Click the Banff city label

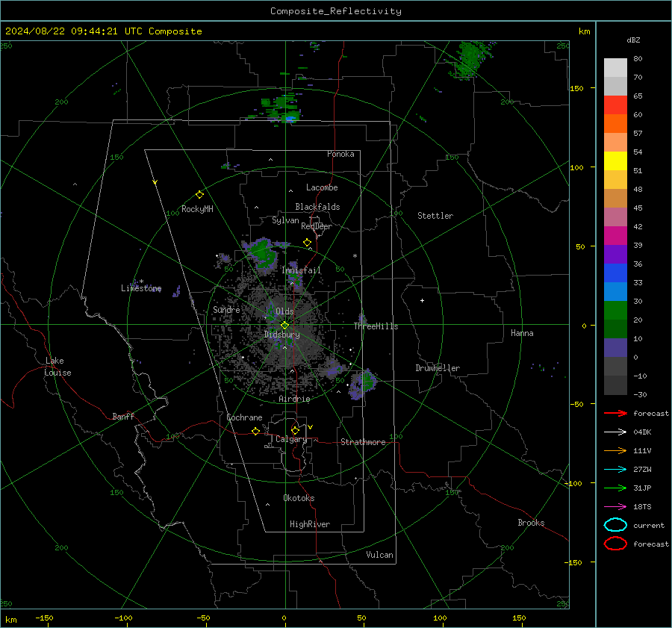123,416
